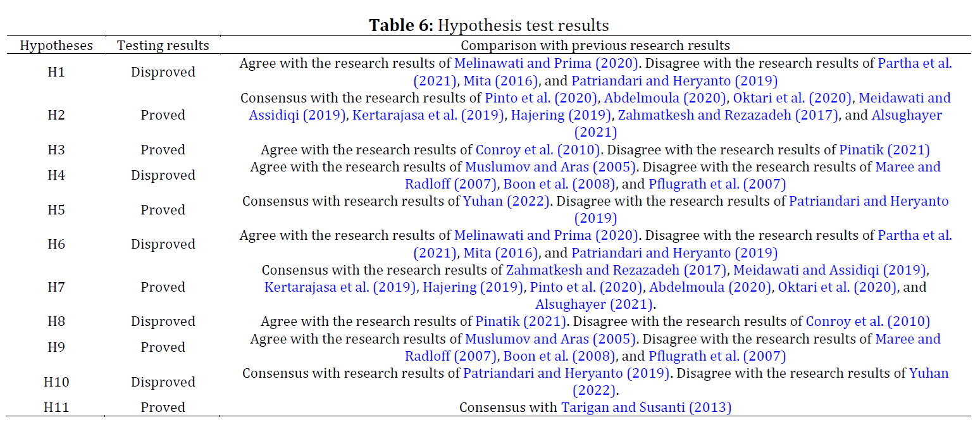
Task: Click 'Proved' result in H5 row
Action: coord(163,210)
